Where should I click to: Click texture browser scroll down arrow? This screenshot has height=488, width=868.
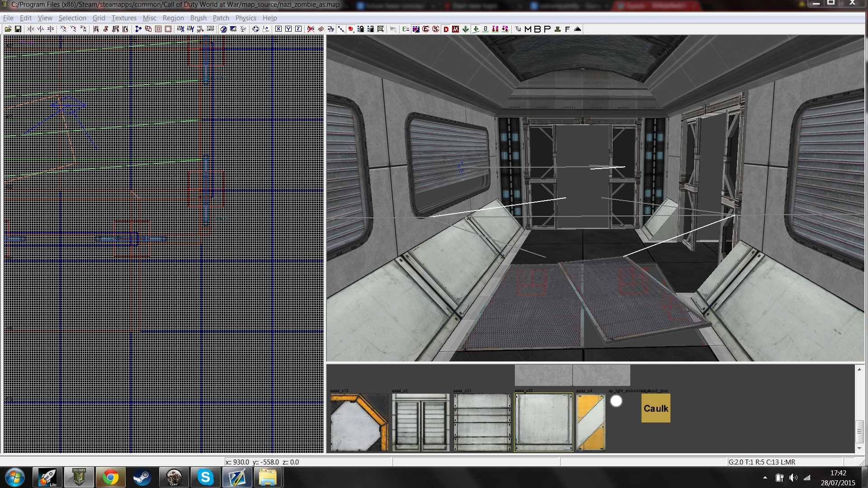tap(859, 448)
